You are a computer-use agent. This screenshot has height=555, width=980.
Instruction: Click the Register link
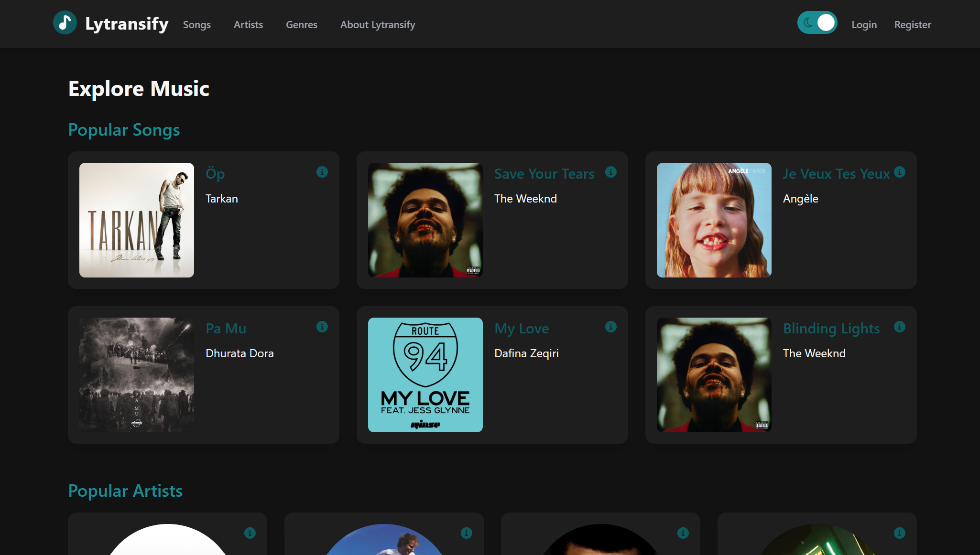[913, 25]
